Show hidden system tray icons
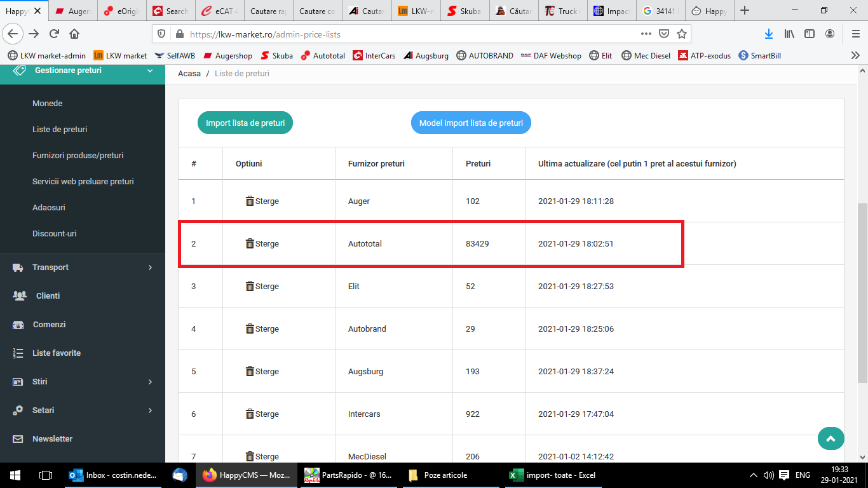 point(754,475)
